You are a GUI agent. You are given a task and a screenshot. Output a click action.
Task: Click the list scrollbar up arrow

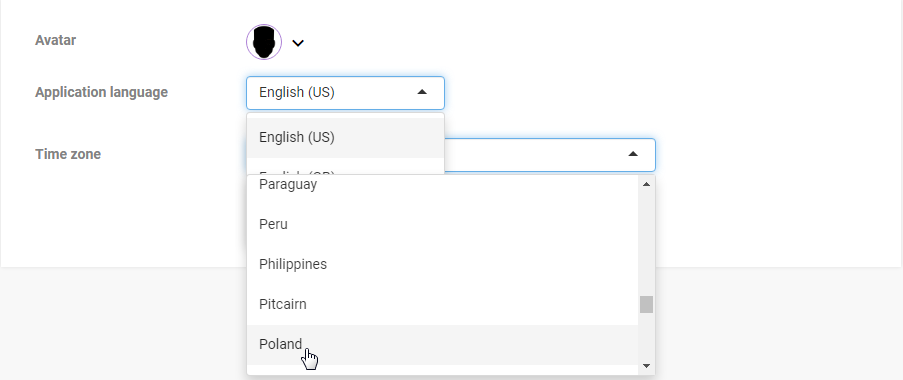[646, 184]
